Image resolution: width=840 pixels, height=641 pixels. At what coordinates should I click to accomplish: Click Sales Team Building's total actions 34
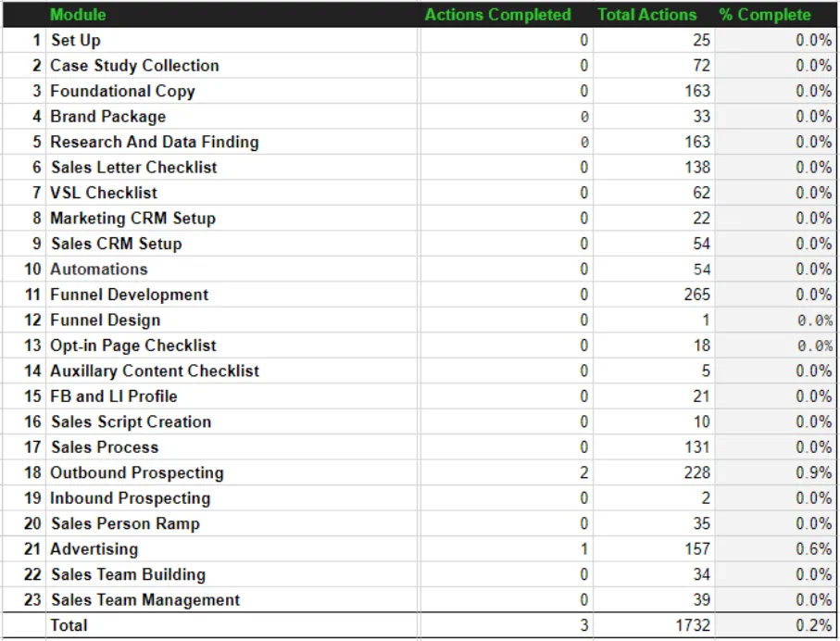pos(702,574)
